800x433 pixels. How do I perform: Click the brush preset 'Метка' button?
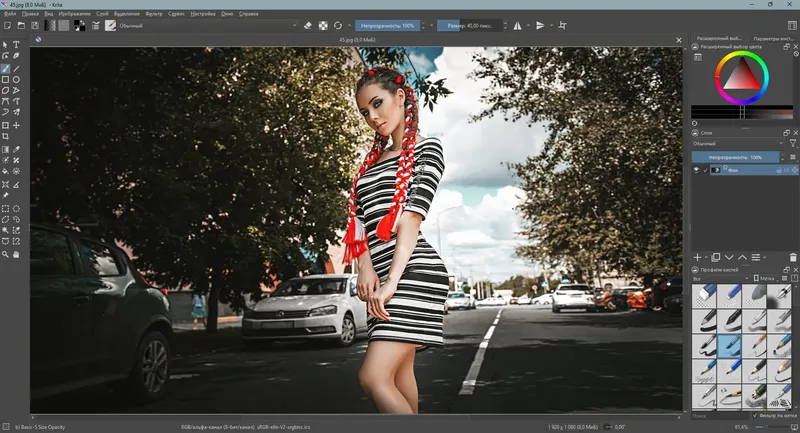(x=767, y=278)
